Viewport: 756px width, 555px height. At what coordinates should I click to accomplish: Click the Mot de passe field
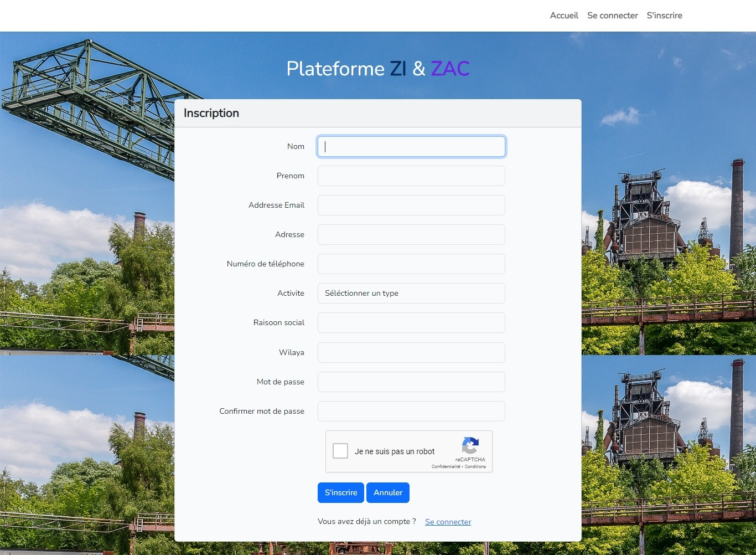[x=411, y=382]
